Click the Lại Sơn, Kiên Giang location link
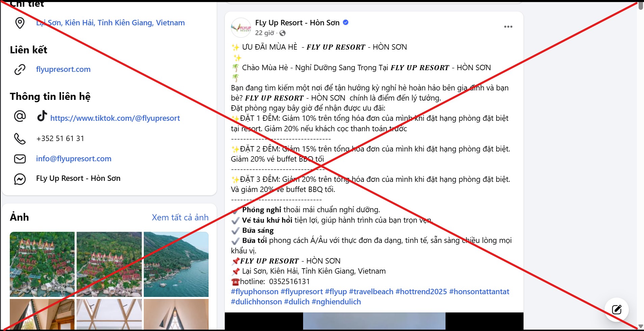Image resolution: width=644 pixels, height=331 pixels. point(110,23)
